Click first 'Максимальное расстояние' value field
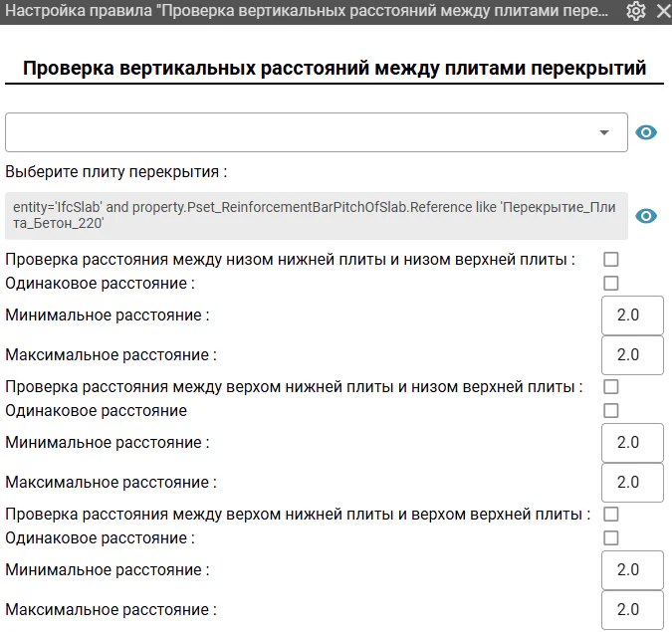This screenshot has height=632, width=672. point(632,355)
